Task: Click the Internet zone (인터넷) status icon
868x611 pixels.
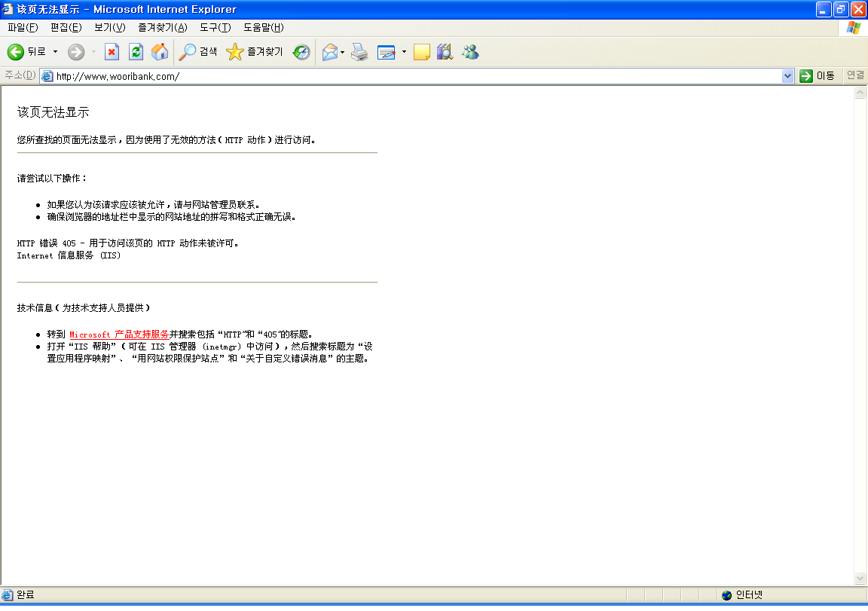Action: click(x=727, y=595)
